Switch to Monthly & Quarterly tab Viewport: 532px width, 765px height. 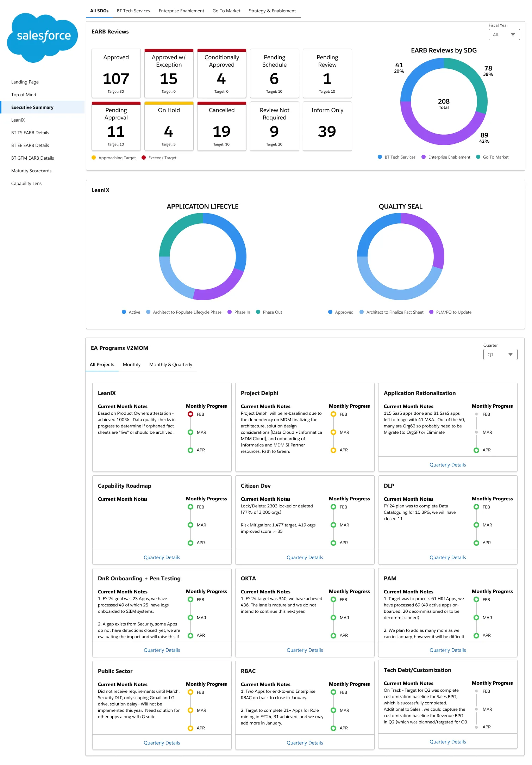click(x=171, y=365)
